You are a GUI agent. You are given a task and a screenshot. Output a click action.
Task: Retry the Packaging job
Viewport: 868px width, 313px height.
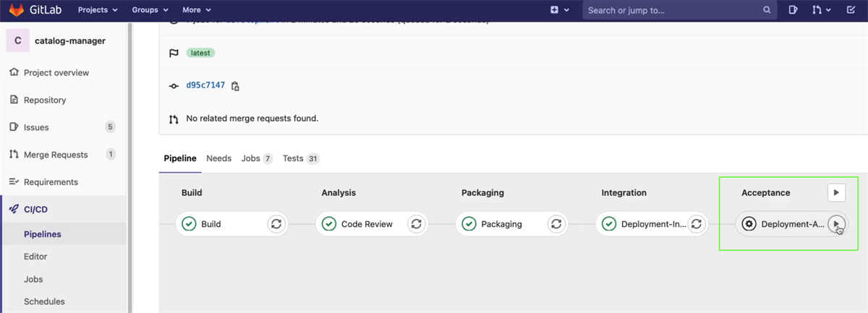pos(556,224)
